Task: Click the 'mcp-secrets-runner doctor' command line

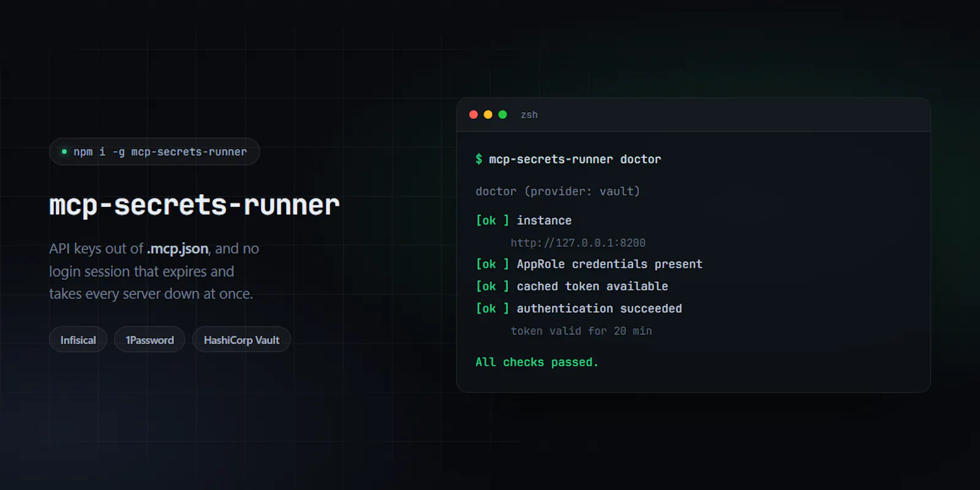Action: tap(568, 159)
